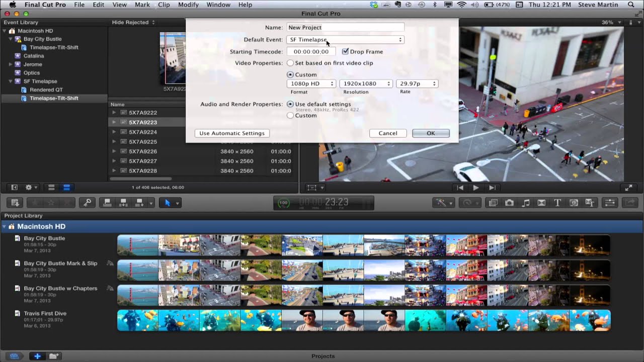
Task: Open the 1080p HD Format dropdown
Action: pos(311,83)
